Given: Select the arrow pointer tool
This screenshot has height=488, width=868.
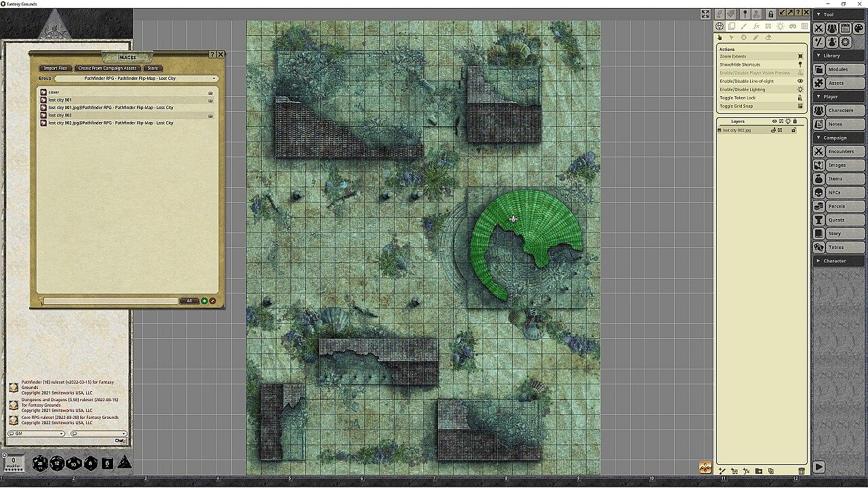Looking at the screenshot, I should [732, 38].
